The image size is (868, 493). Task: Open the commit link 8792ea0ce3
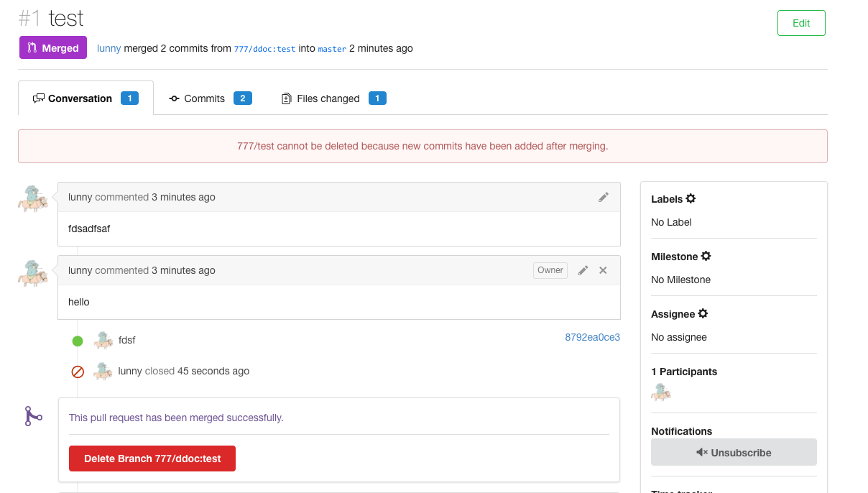(592, 337)
